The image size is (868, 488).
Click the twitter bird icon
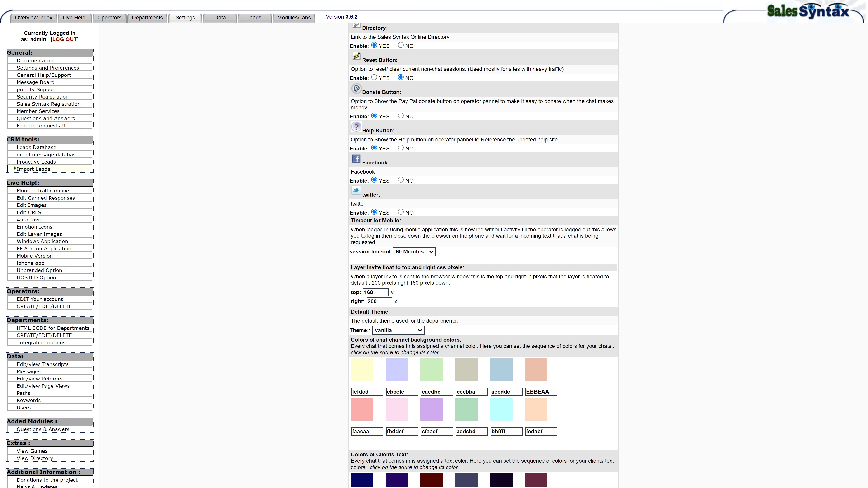pos(356,191)
